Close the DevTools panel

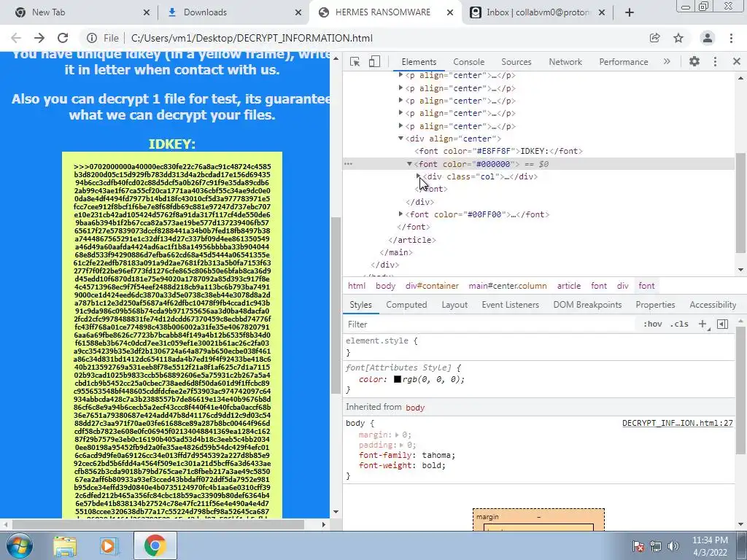(x=737, y=61)
